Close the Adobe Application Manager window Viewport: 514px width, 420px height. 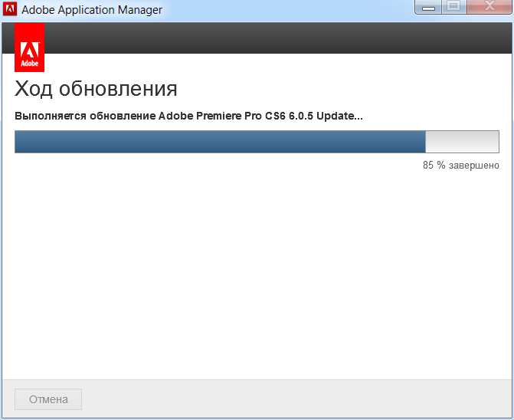tap(489, 7)
